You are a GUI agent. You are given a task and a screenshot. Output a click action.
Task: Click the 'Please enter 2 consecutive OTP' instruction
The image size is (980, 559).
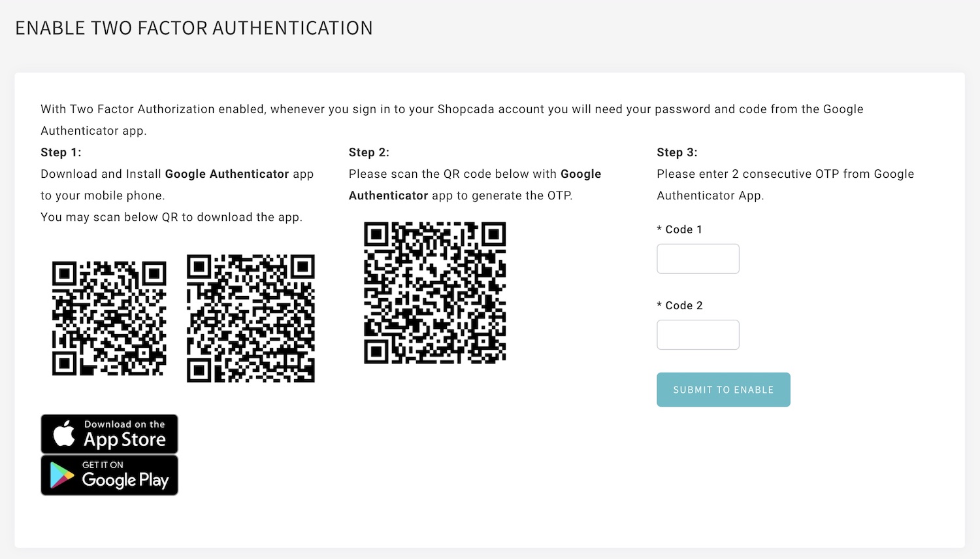pos(785,184)
